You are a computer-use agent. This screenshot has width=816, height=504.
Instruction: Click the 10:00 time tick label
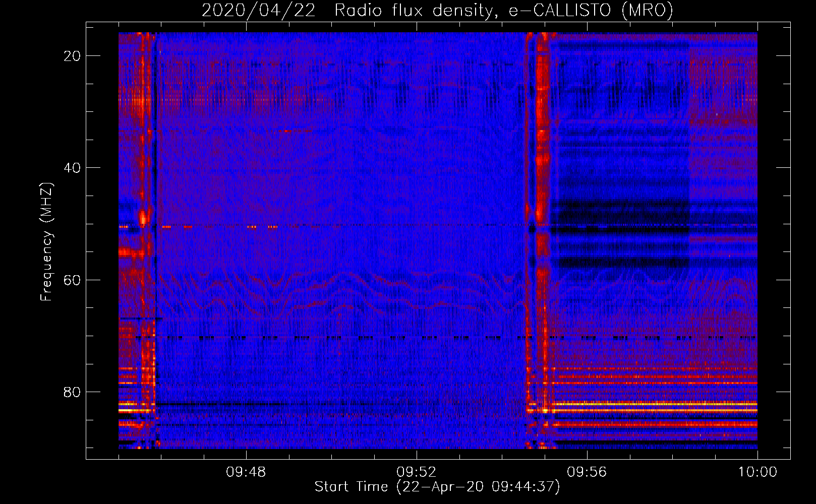coord(757,472)
